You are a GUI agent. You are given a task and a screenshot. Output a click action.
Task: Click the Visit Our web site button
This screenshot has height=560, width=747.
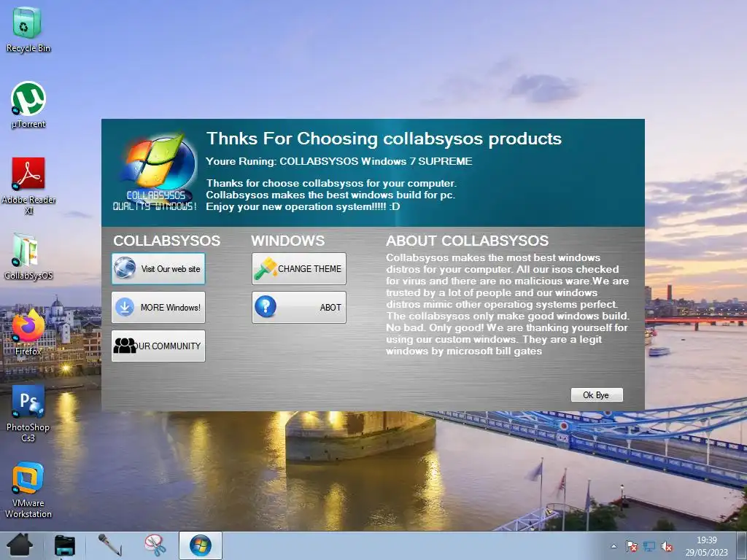pyautogui.click(x=158, y=269)
